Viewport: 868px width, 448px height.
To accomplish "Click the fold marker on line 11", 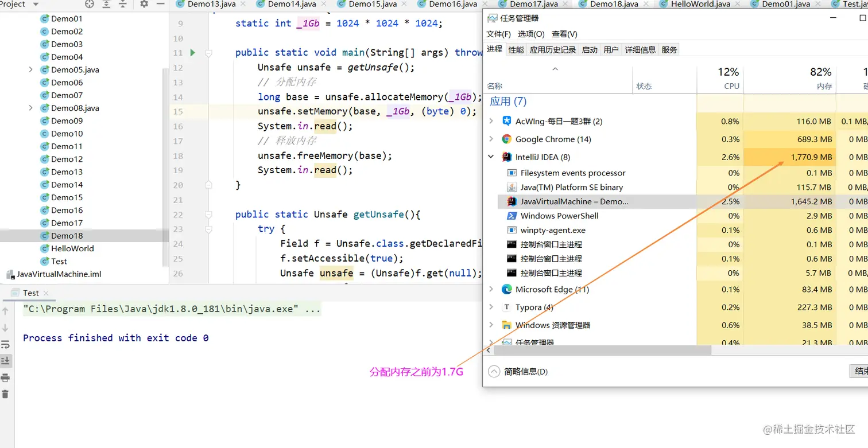I will click(x=209, y=53).
